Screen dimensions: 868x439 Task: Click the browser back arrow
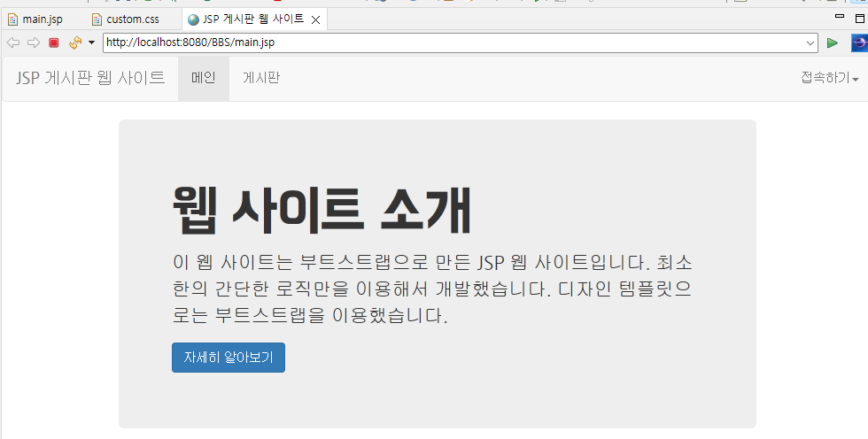tap(13, 42)
